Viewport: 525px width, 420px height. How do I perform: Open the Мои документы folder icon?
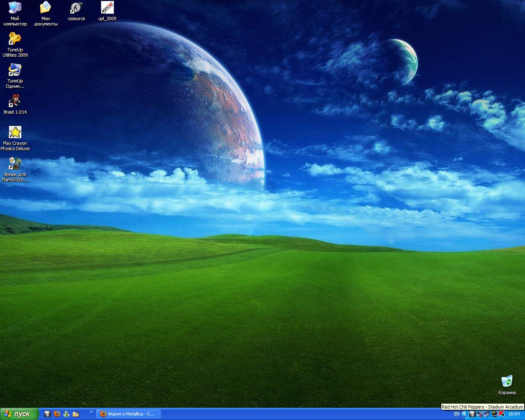(x=46, y=8)
